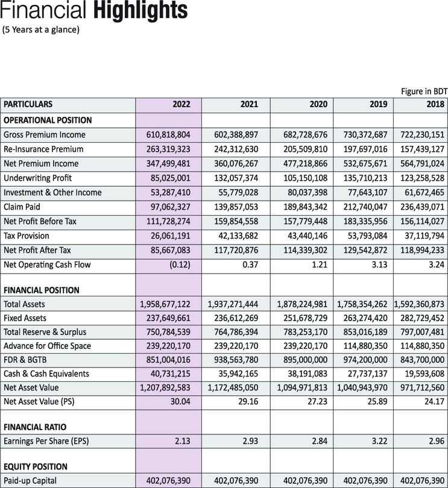Select Net Operating Cash Flow 2018 value 3.24

click(x=437, y=265)
